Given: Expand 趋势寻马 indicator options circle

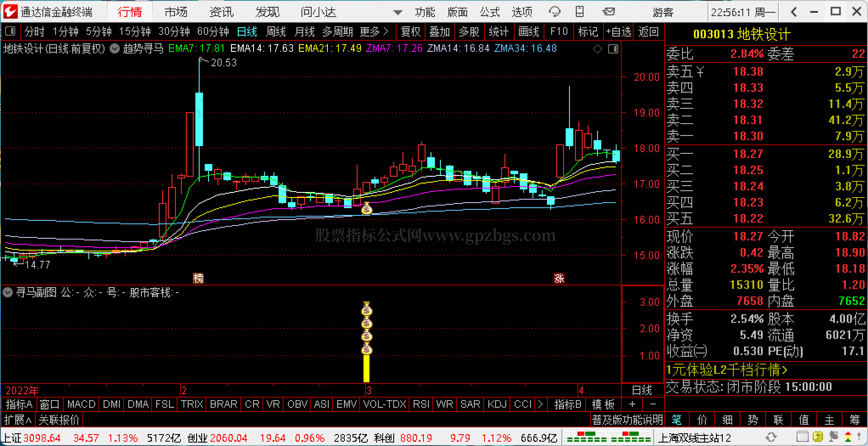Looking at the screenshot, I should (115, 48).
